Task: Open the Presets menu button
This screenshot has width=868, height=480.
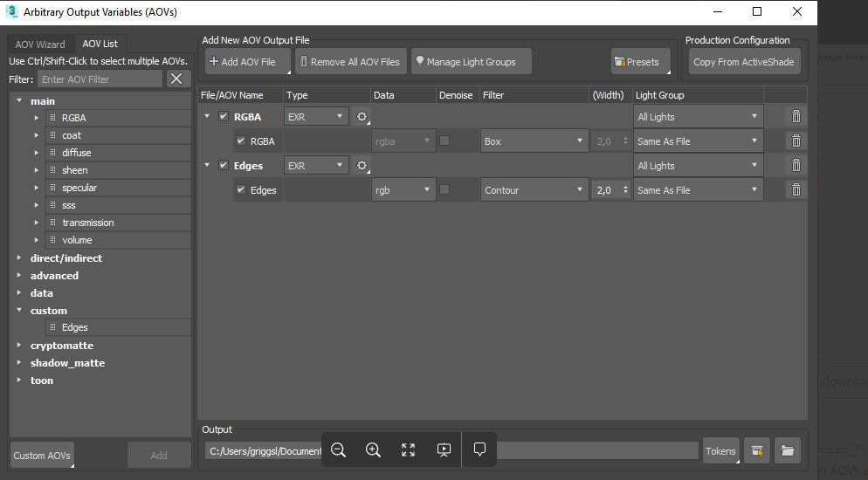Action: pyautogui.click(x=640, y=61)
